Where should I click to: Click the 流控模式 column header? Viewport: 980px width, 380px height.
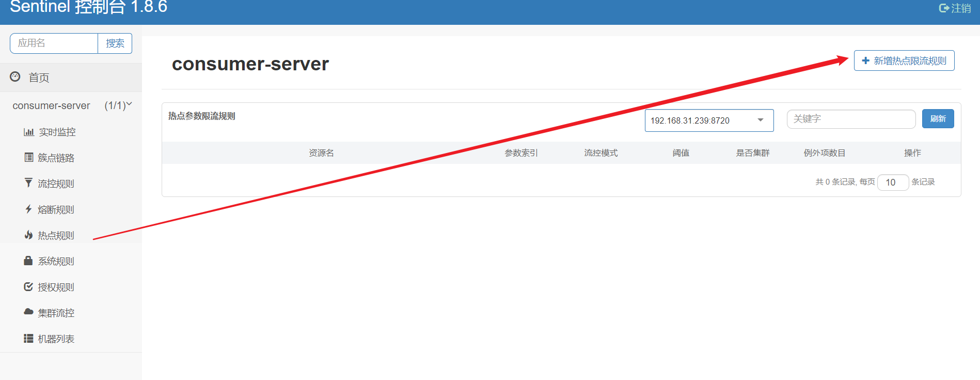[600, 153]
